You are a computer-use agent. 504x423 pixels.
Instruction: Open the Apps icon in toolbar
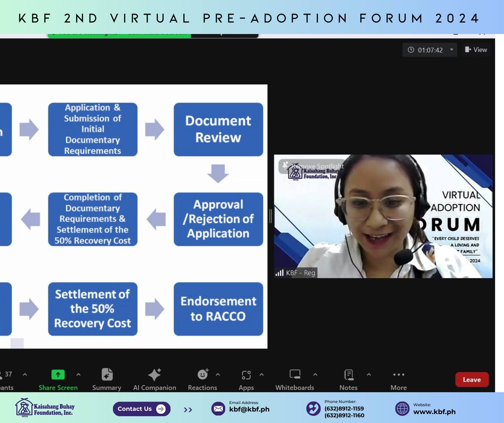tap(246, 375)
